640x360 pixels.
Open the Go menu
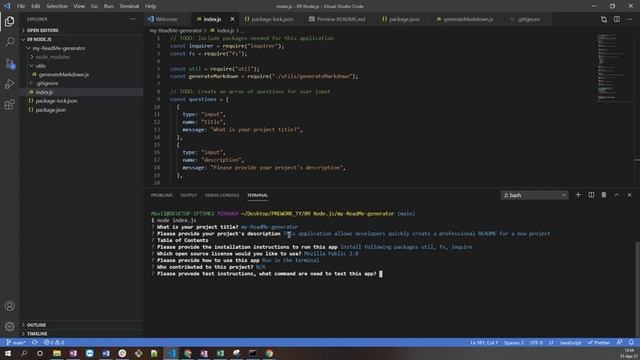[94, 6]
